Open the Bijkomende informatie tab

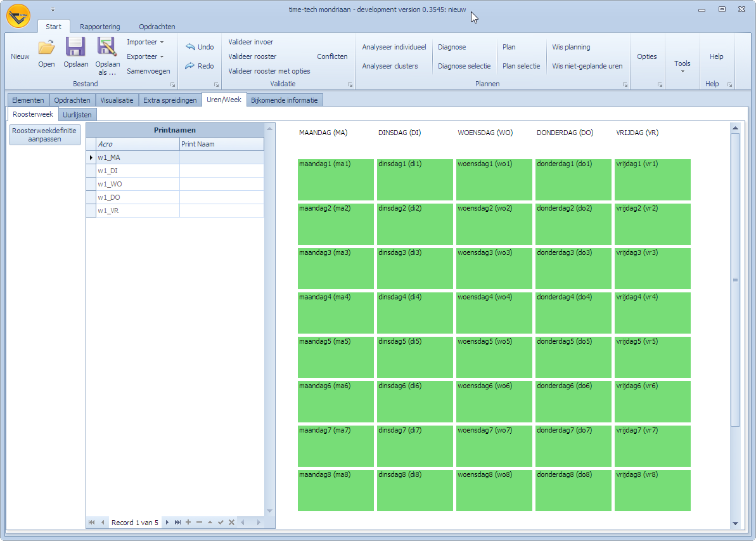click(x=284, y=100)
